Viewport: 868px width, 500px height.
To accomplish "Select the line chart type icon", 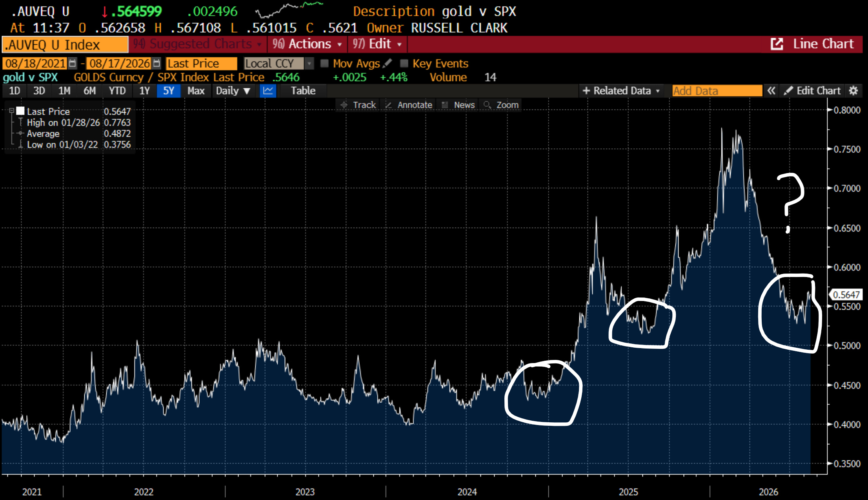I will [268, 91].
